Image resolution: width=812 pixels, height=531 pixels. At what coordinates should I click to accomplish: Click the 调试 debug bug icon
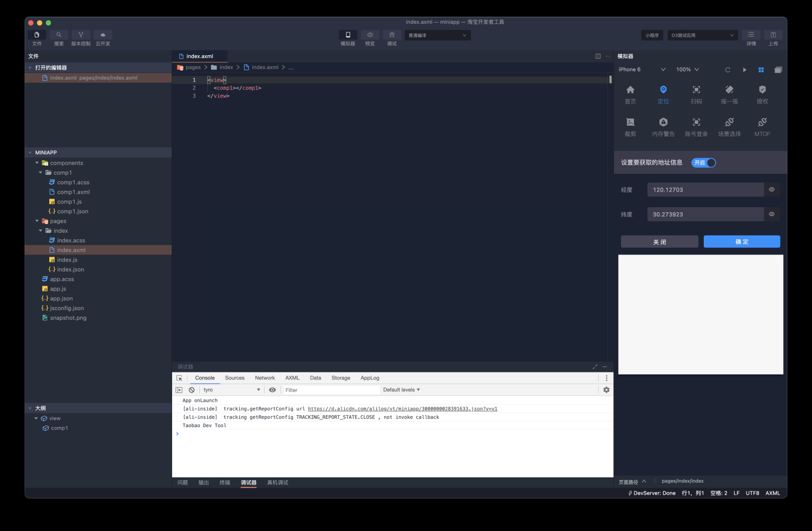[392, 35]
